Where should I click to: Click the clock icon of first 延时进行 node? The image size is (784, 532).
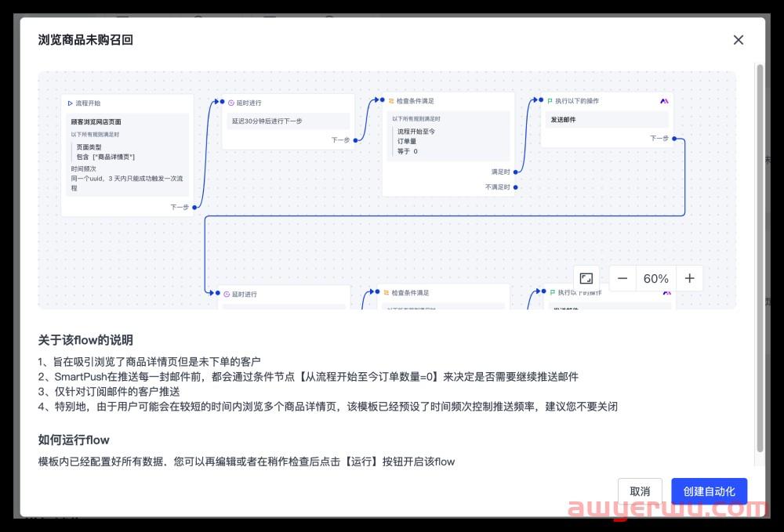click(231, 103)
